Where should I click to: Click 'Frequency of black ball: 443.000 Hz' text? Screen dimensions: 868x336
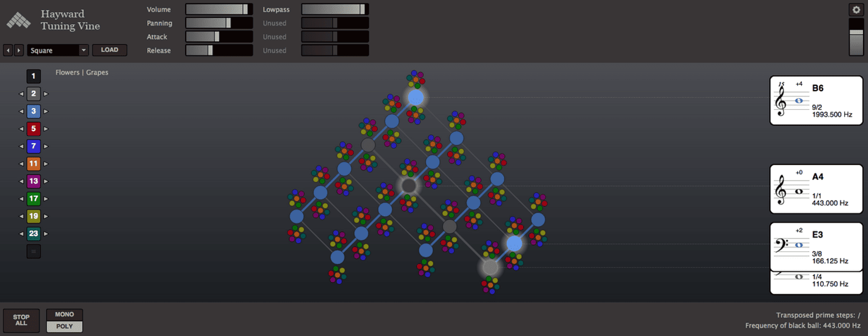[x=803, y=325]
